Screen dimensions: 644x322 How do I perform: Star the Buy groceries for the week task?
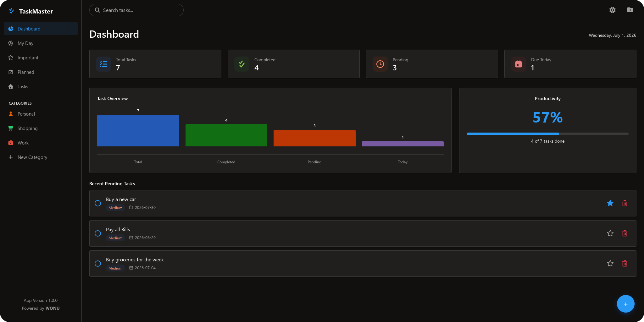pos(610,264)
